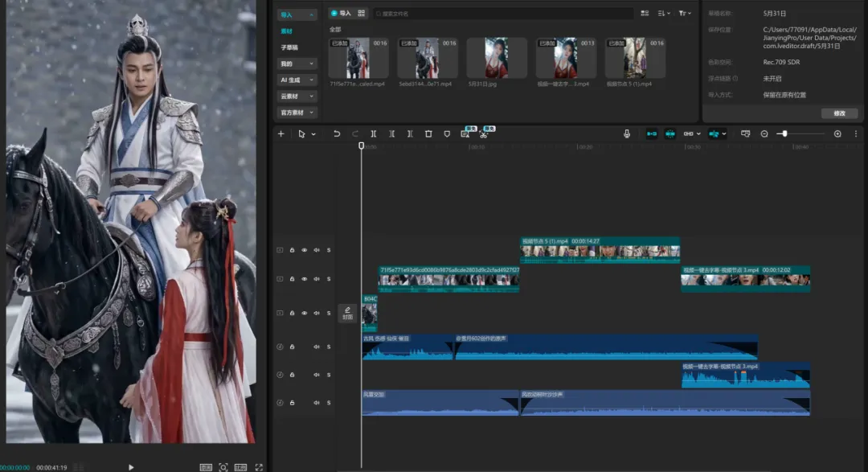Select the 5月31日.jpg thumbnail
Screen dimensions: 868x472
(497, 58)
